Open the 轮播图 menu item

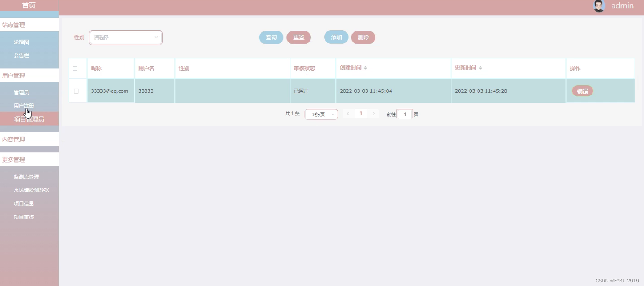(x=21, y=42)
